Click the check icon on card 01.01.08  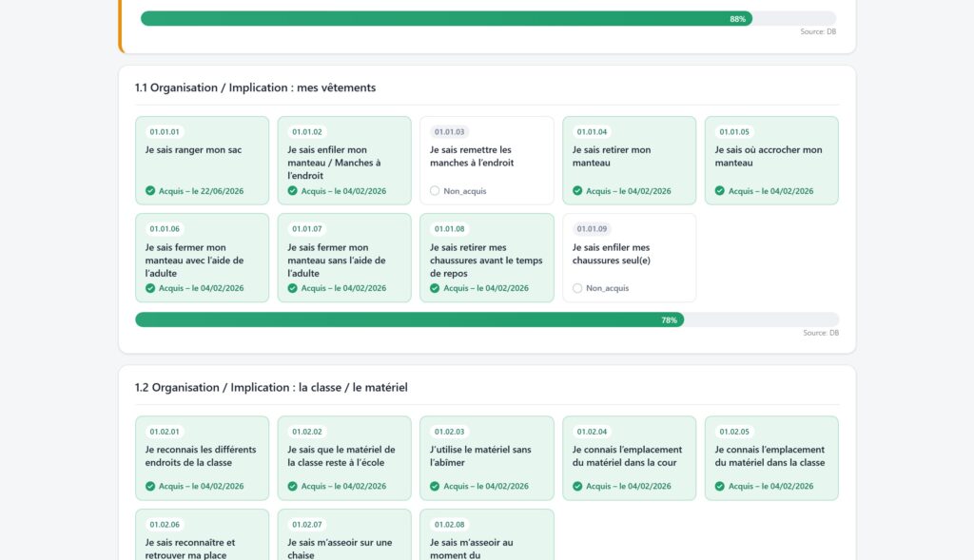pos(435,288)
